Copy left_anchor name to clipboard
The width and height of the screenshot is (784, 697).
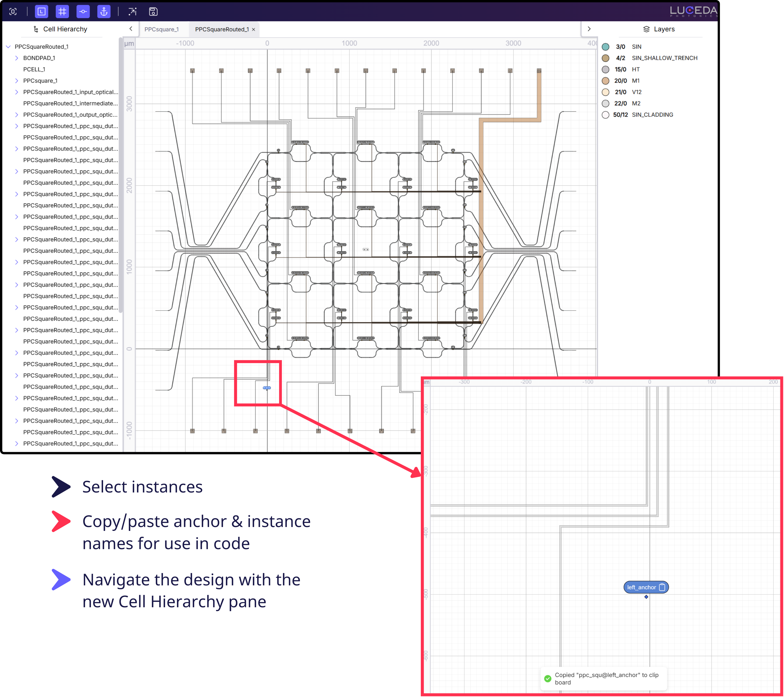[662, 587]
